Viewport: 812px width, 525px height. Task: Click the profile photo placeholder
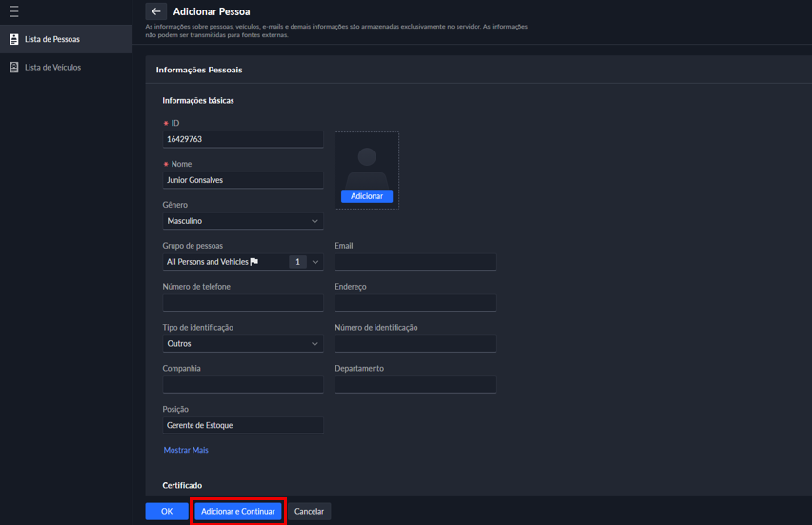pos(367,161)
